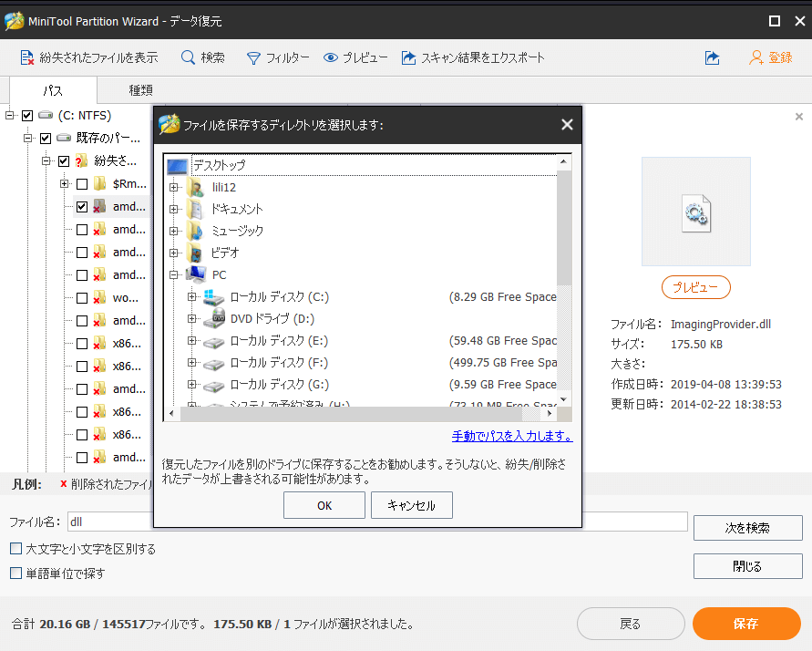Select the local disk E: drive icon
Image resolution: width=812 pixels, height=651 pixels.
213,342
